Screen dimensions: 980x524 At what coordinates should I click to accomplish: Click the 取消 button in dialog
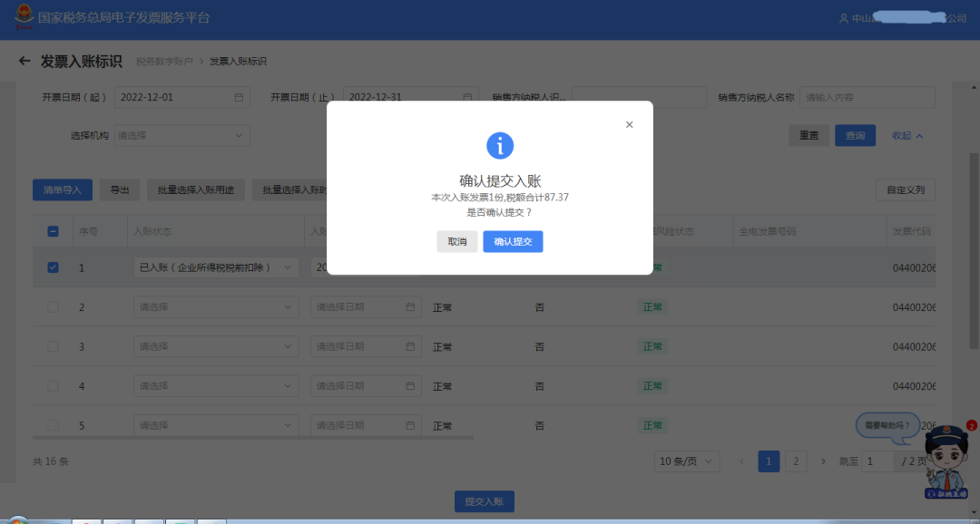click(456, 241)
